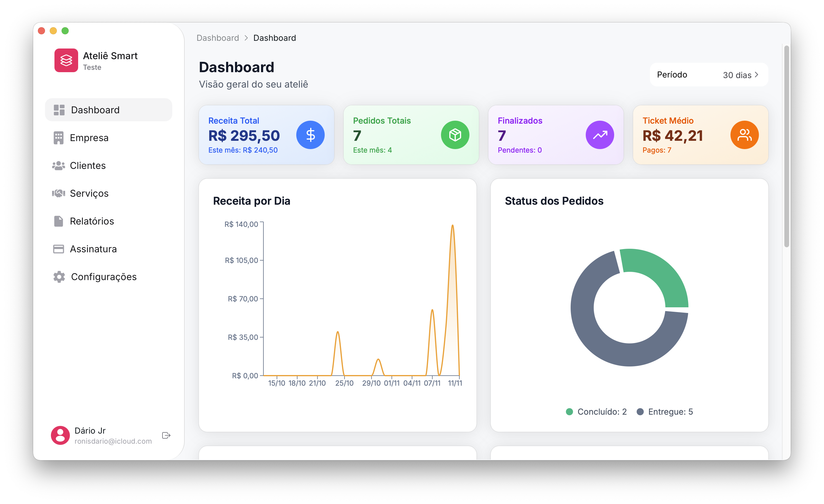The height and width of the screenshot is (504, 824).
Task: Click the Ateliê Smart pink logo icon
Action: click(x=66, y=61)
